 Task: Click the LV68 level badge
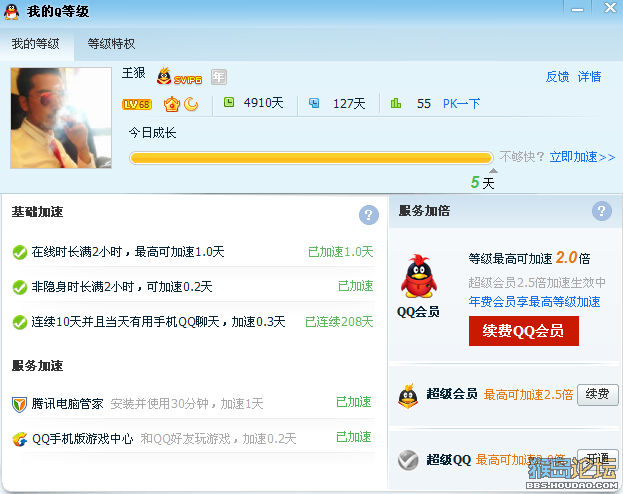137,104
